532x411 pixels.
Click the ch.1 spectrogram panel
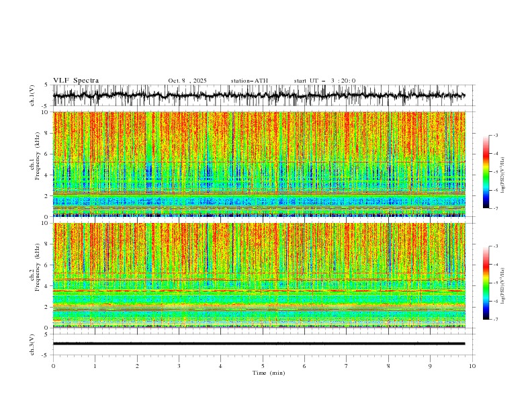259,164
